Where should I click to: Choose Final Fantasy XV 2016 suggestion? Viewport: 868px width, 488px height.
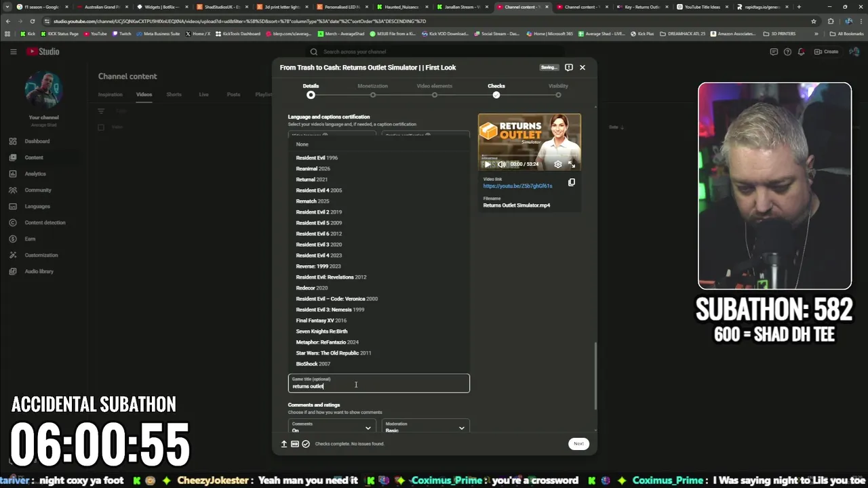(x=378, y=321)
